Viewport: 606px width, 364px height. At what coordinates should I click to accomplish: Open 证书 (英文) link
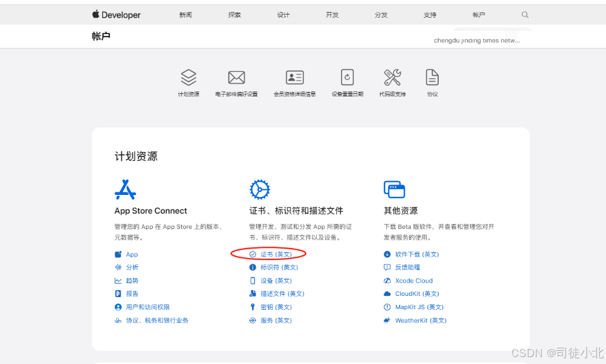click(276, 254)
